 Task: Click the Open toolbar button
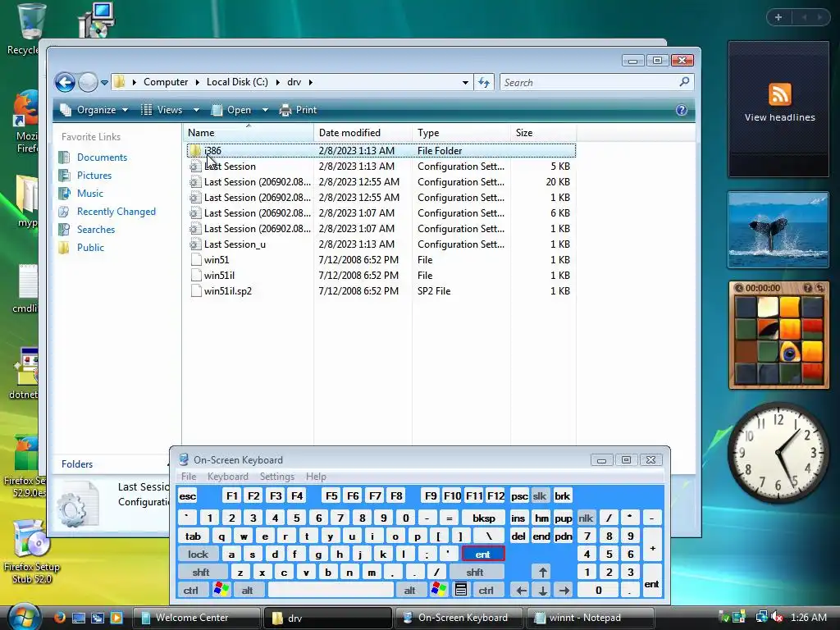pos(231,110)
